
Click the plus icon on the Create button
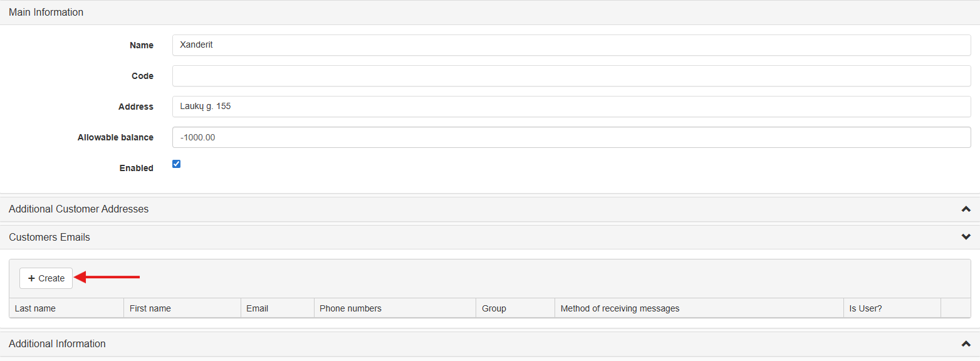[31, 278]
